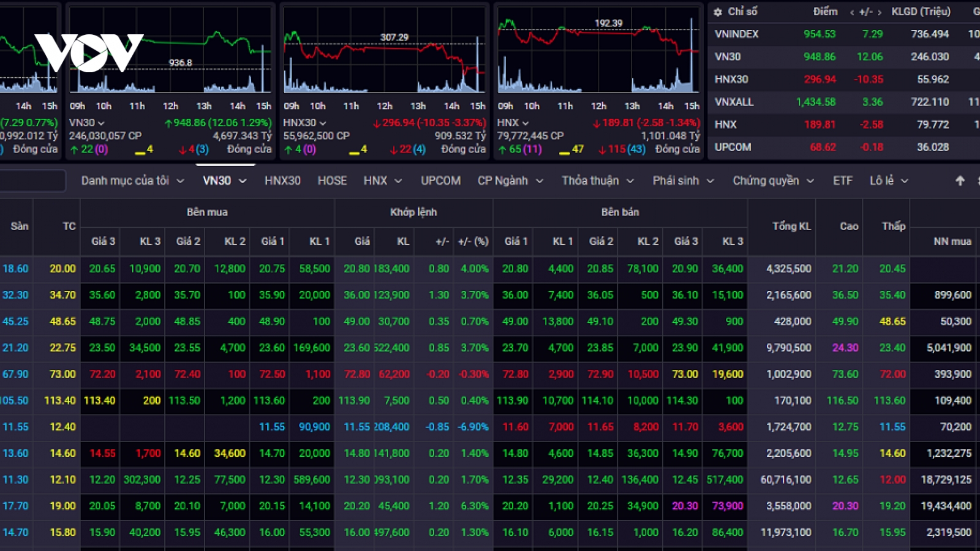Click the Điểm column header
The image size is (980, 551).
[x=825, y=12]
